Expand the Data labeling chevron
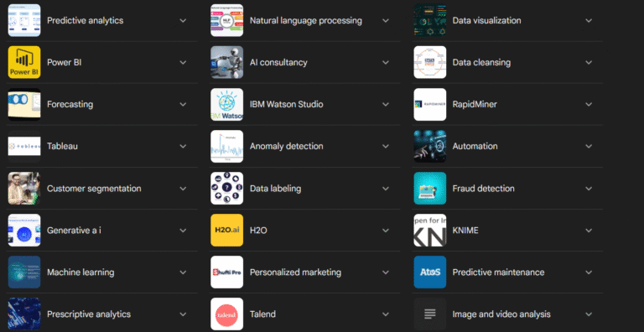 pyautogui.click(x=386, y=189)
